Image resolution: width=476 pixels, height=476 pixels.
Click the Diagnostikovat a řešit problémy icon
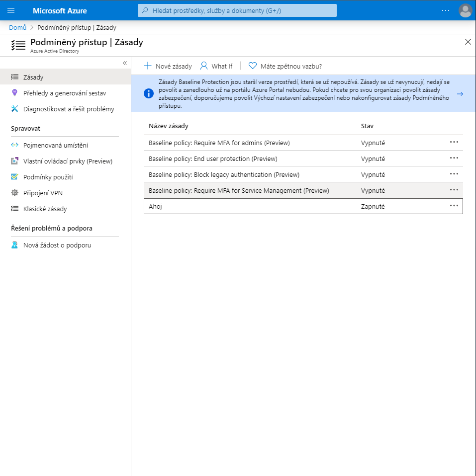(14, 109)
